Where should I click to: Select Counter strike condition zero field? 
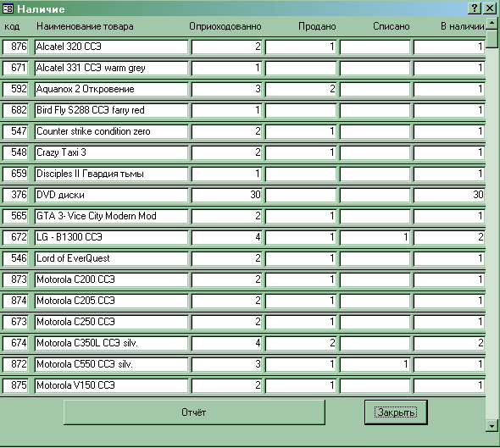(x=111, y=131)
